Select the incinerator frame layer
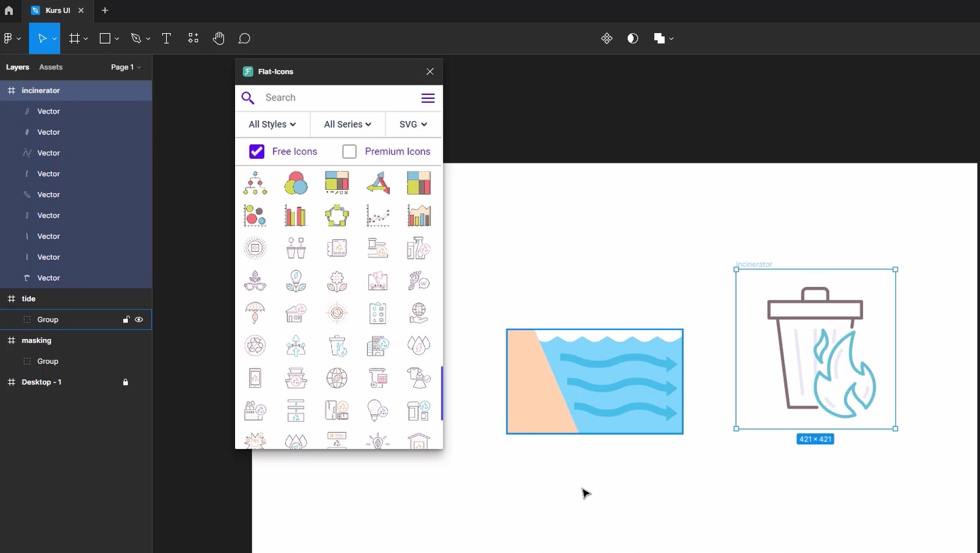 76,91
